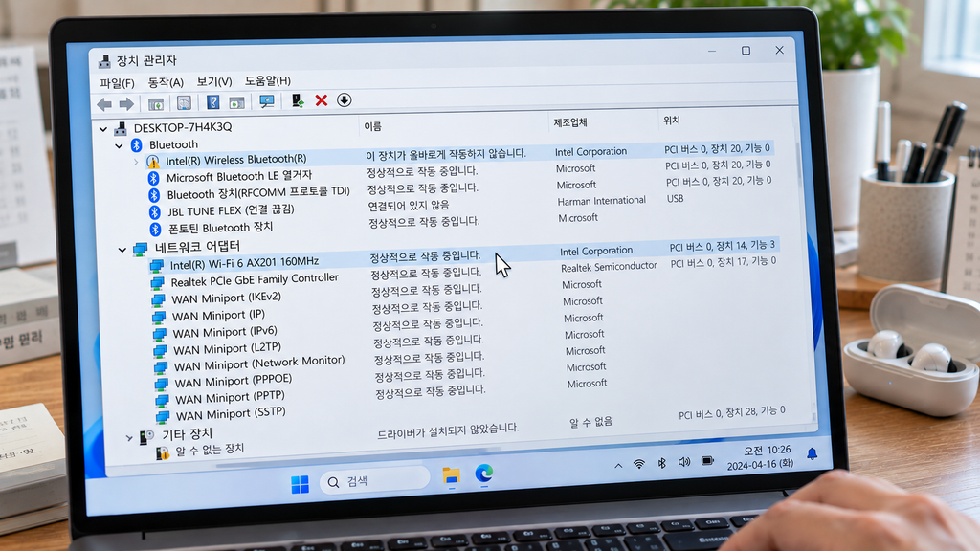Select WAN Miniport (Network Monitor)
Image resolution: width=980 pixels, height=551 pixels.
(259, 364)
